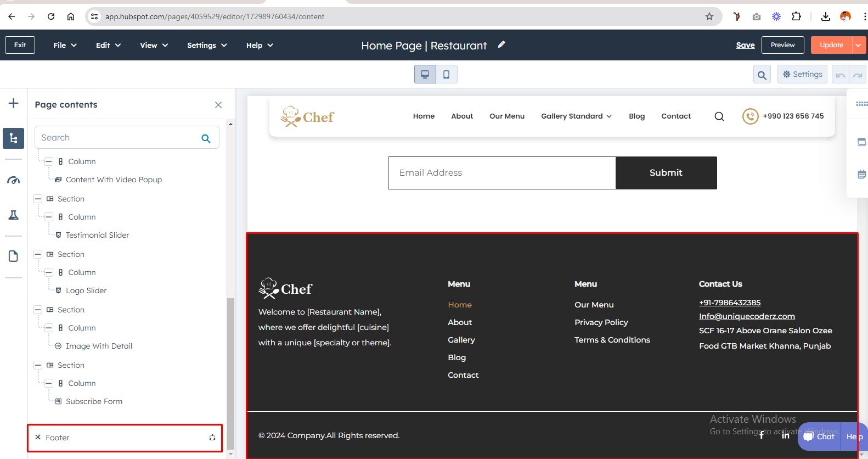Open the test flask icon in sidebar
This screenshot has height=459, width=868.
[x=14, y=215]
